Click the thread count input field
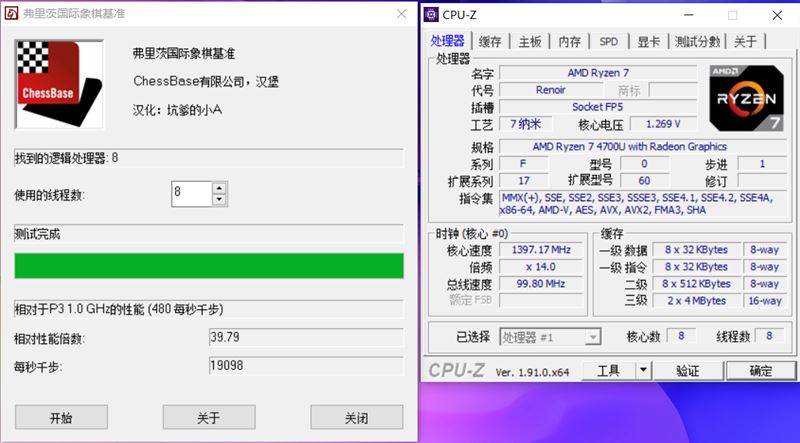 tap(191, 194)
